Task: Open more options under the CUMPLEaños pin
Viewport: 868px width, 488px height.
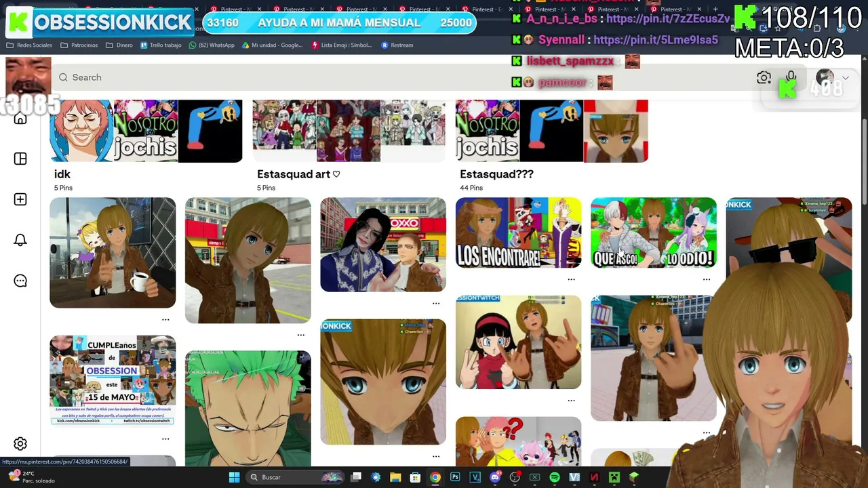Action: (x=165, y=439)
